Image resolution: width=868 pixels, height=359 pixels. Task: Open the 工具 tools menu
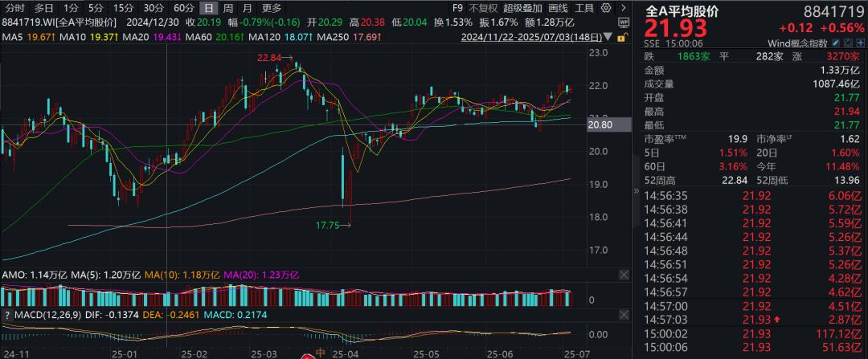tap(585, 8)
